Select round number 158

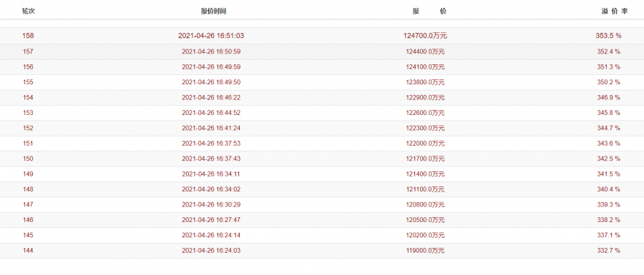point(29,36)
